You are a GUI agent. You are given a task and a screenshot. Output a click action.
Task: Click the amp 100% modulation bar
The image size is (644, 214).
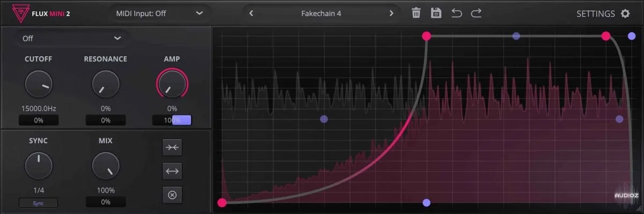pos(172,120)
